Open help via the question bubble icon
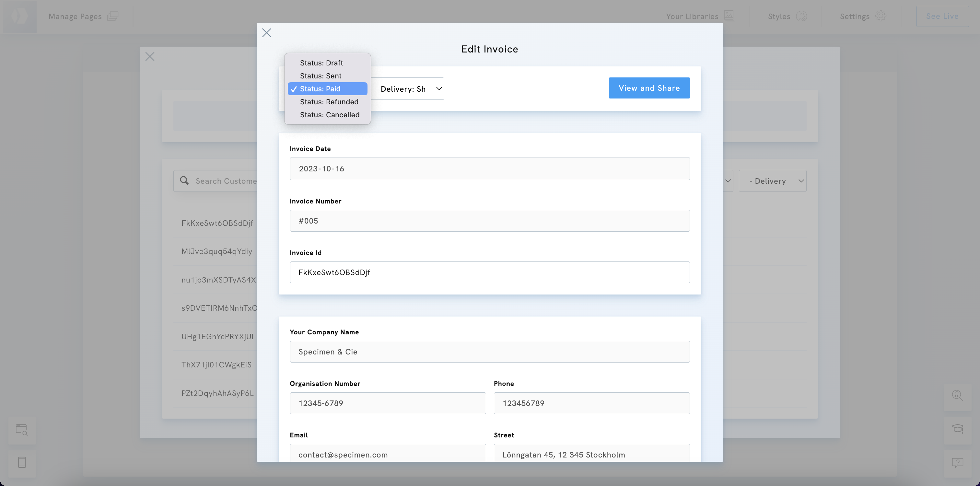The width and height of the screenshot is (980, 486). [x=957, y=462]
